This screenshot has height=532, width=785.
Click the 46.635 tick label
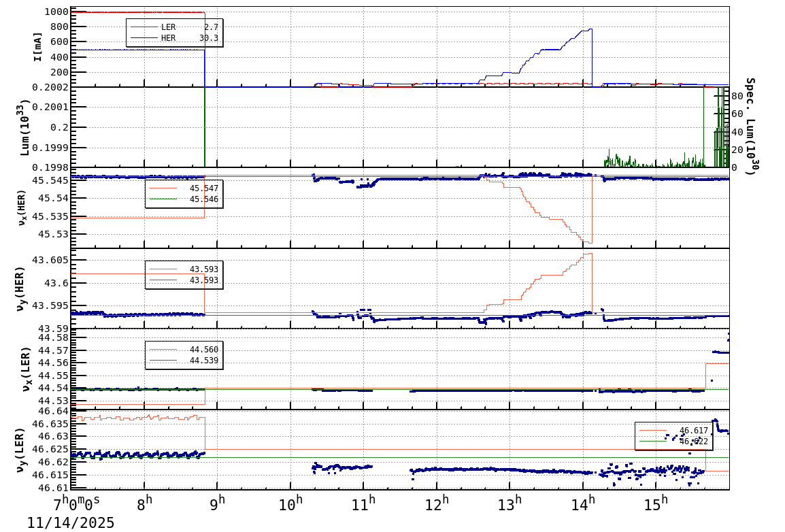click(50, 424)
